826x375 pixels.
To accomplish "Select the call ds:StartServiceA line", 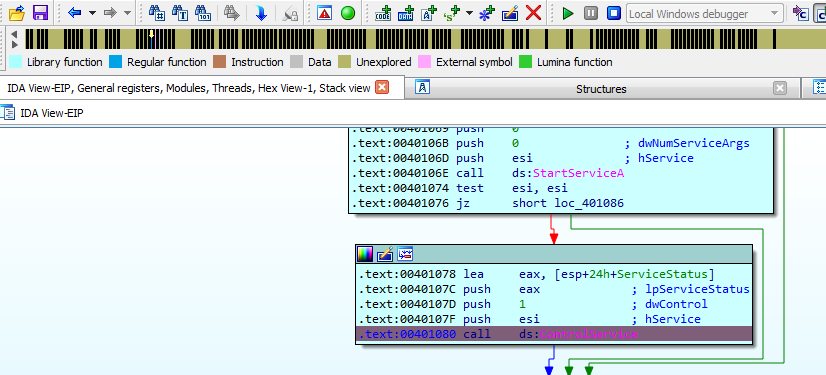I will (488, 173).
